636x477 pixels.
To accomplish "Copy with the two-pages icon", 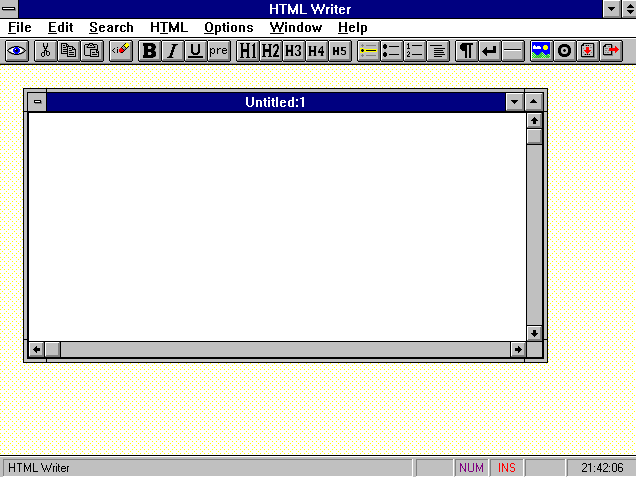I will 69,51.
